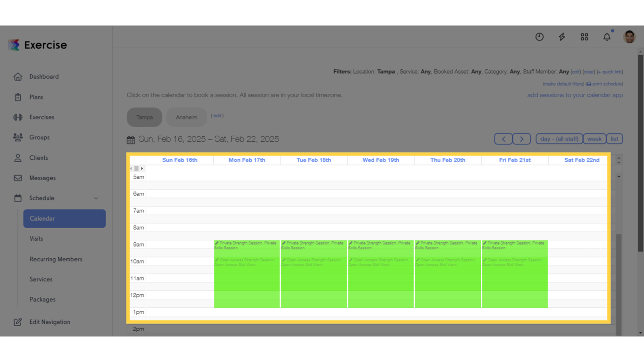This screenshot has height=362, width=644.
Task: Open notifications via the bell icon
Action: (607, 36)
